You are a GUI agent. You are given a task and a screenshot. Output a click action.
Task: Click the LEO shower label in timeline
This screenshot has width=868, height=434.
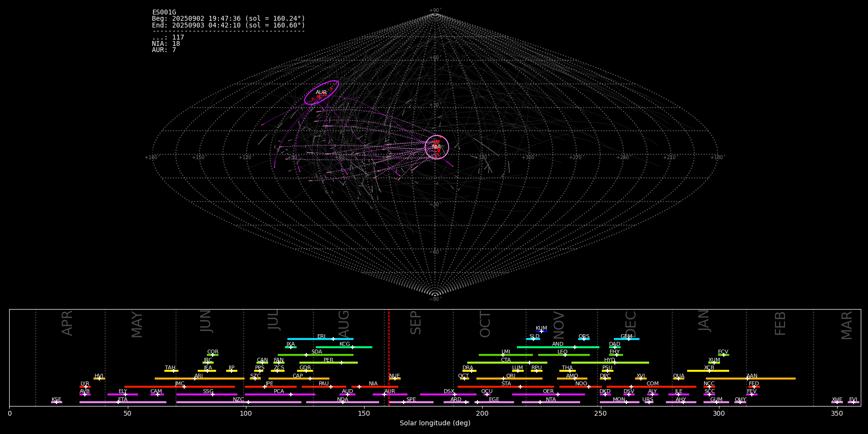563,352
